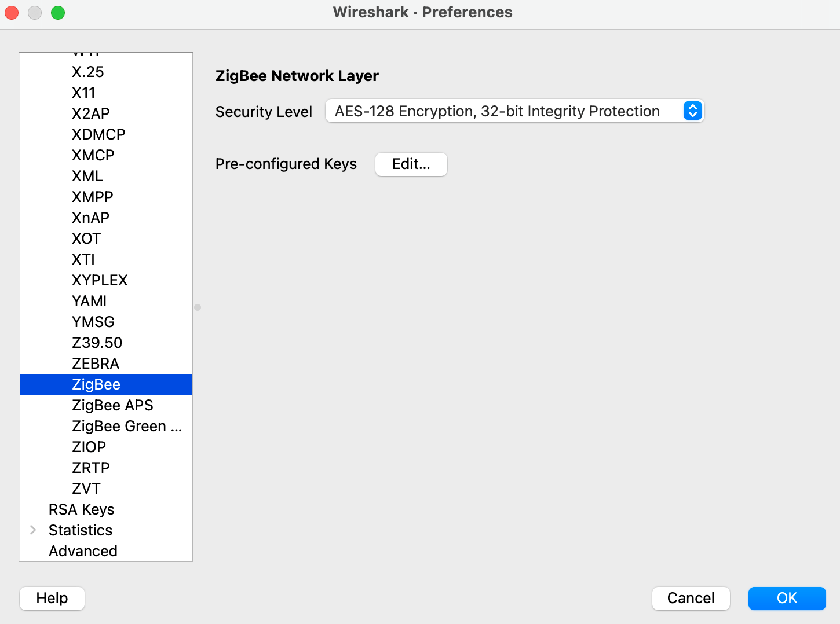Click the Security Level stepper arrows
The width and height of the screenshot is (840, 624).
click(692, 111)
